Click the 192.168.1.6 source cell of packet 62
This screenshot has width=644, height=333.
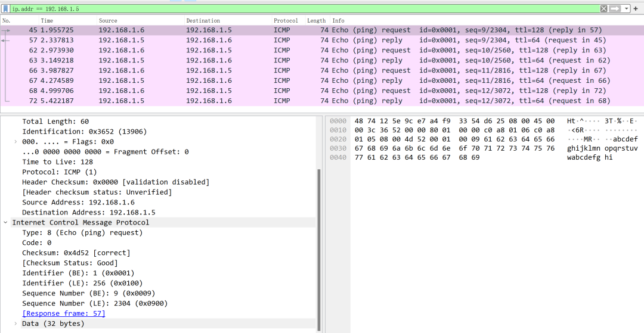(x=121, y=50)
